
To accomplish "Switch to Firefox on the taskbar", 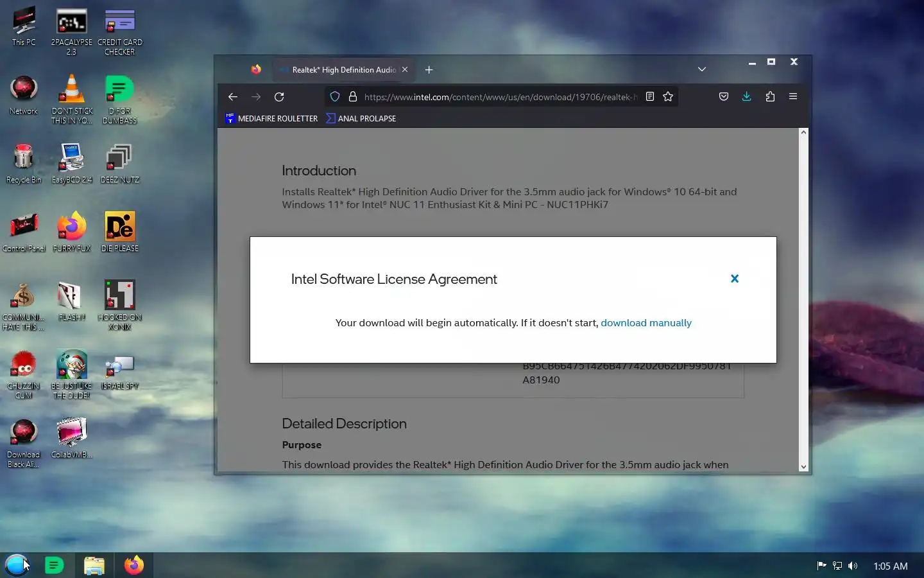I will 134,565.
